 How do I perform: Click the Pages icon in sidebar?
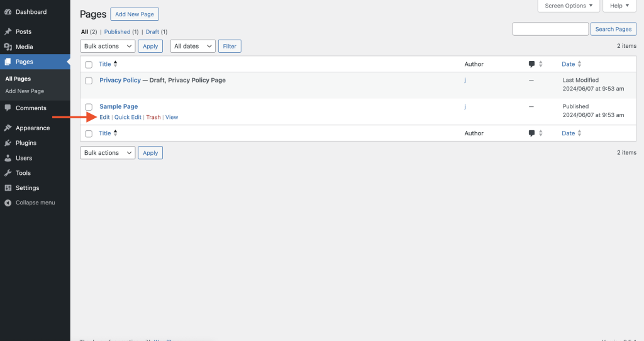tap(8, 62)
